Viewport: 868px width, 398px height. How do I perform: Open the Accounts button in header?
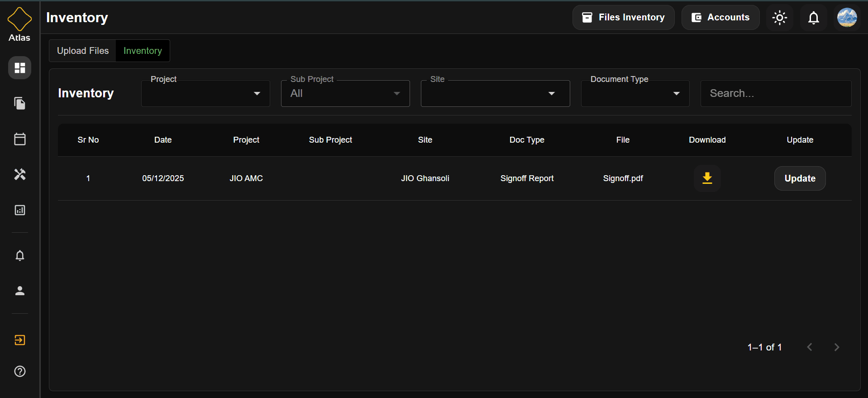pyautogui.click(x=720, y=18)
